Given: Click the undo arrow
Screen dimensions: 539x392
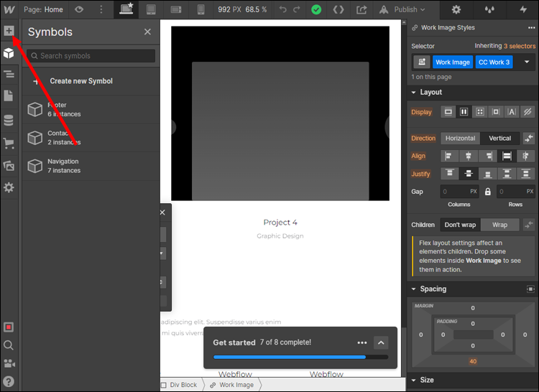Looking at the screenshot, I should point(282,9).
